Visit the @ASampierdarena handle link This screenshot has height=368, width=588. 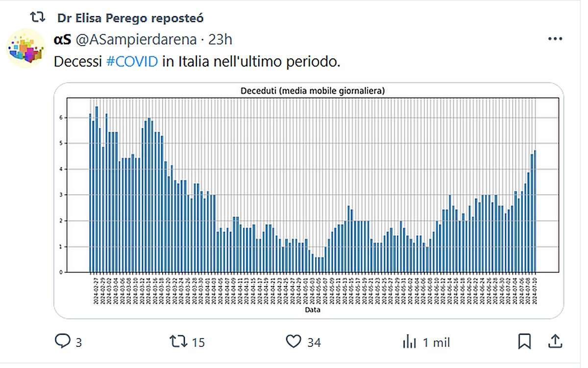136,40
